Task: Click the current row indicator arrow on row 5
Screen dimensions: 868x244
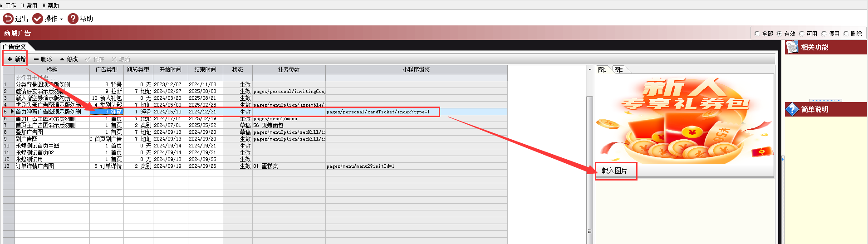Action: (12, 112)
